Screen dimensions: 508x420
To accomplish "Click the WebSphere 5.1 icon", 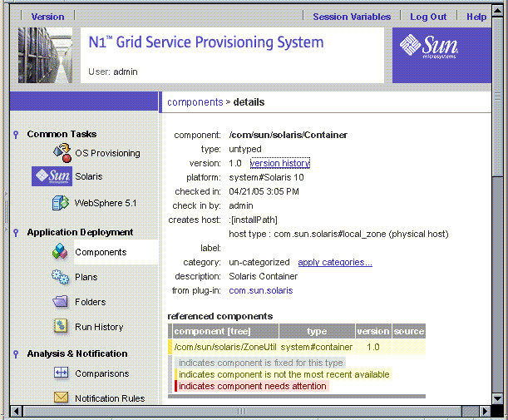I will 61,203.
